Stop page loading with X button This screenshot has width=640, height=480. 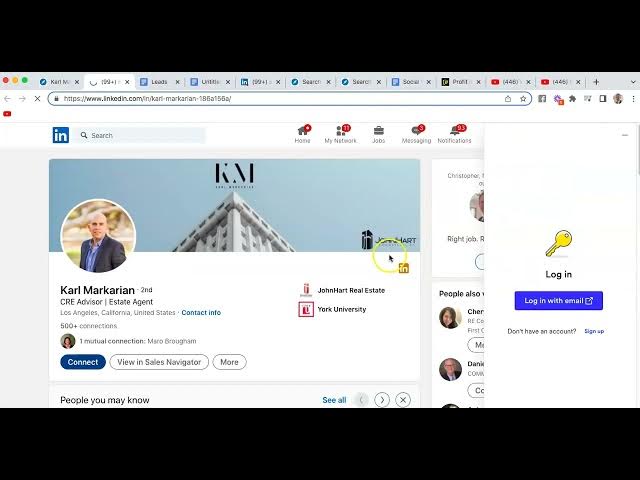coord(37,99)
